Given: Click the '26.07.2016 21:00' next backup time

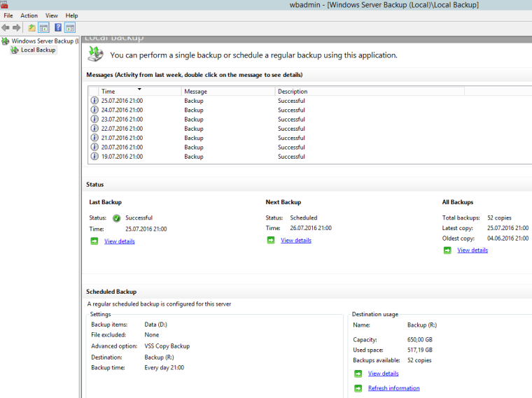Looking at the screenshot, I should [310, 228].
